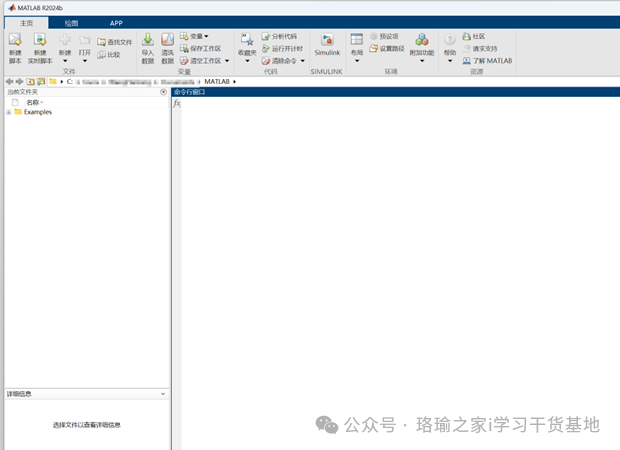The height and width of the screenshot is (450, 620).
Task: Click the 收藏夹 (Favorites) icon
Action: pyautogui.click(x=247, y=40)
